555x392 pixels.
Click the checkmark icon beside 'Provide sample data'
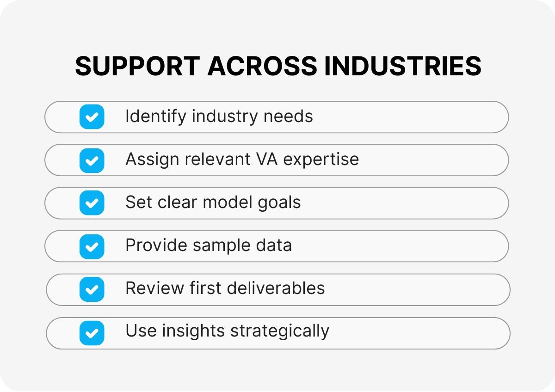(92, 246)
